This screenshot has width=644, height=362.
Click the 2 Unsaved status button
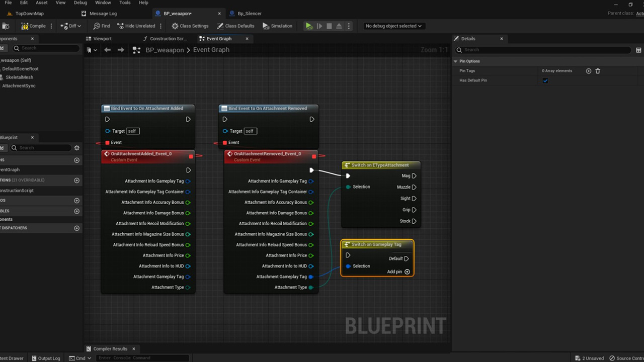[x=589, y=358]
